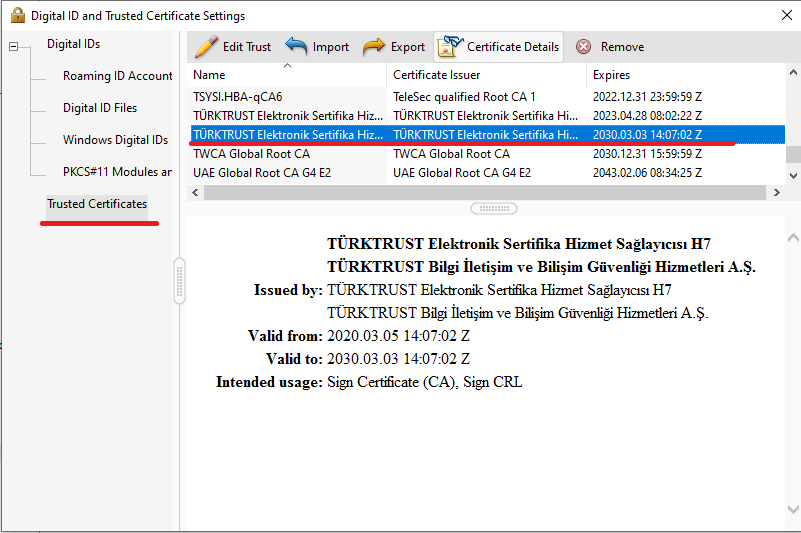801x533 pixels.
Task: Click the list's scroll down arrow
Action: (793, 175)
